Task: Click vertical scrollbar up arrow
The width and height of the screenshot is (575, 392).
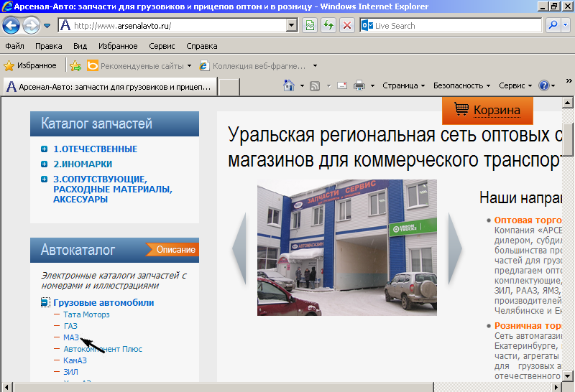Action: click(x=568, y=103)
